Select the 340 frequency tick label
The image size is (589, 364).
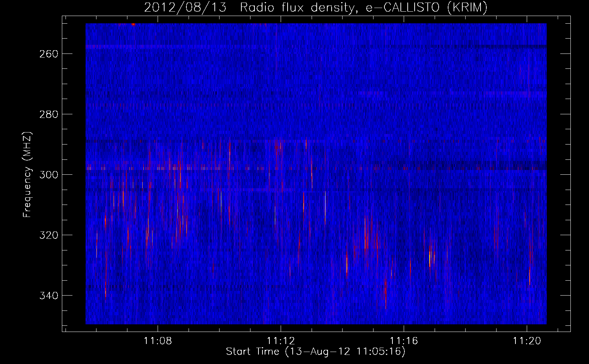pyautogui.click(x=48, y=296)
